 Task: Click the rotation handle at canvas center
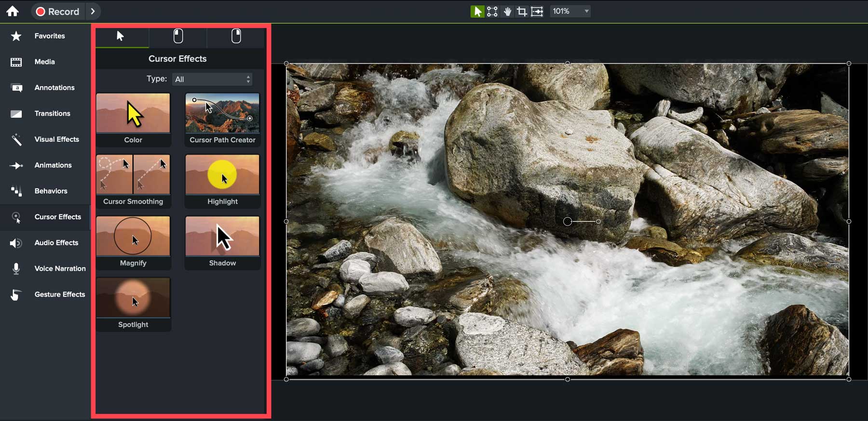click(598, 222)
